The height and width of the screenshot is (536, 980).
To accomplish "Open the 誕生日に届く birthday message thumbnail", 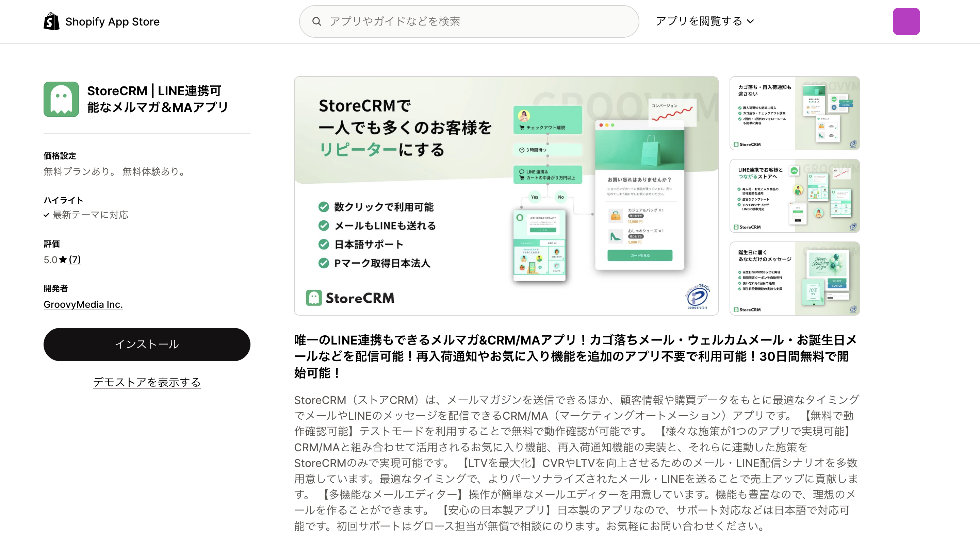I will (794, 278).
